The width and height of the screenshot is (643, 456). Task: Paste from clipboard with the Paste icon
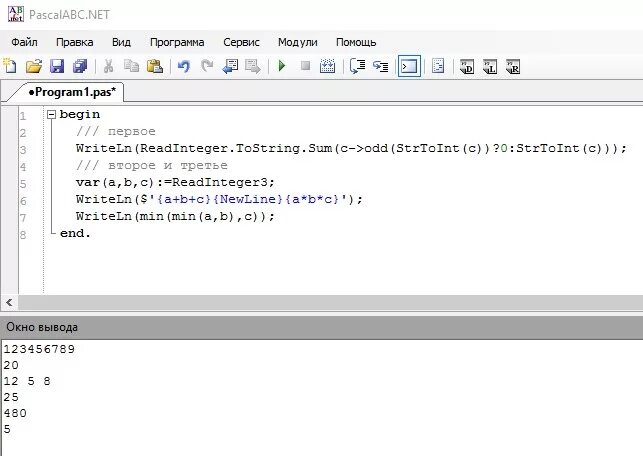(155, 66)
